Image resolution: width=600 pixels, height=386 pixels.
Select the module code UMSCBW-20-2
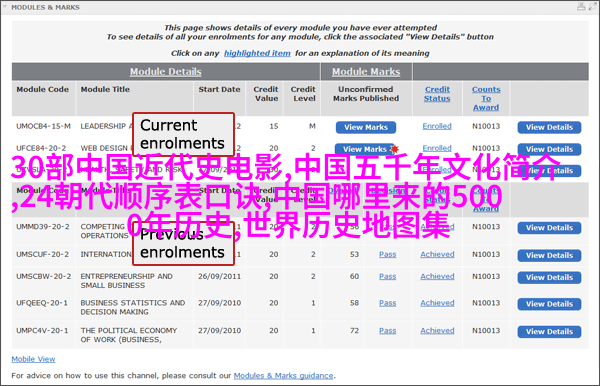[x=44, y=276]
